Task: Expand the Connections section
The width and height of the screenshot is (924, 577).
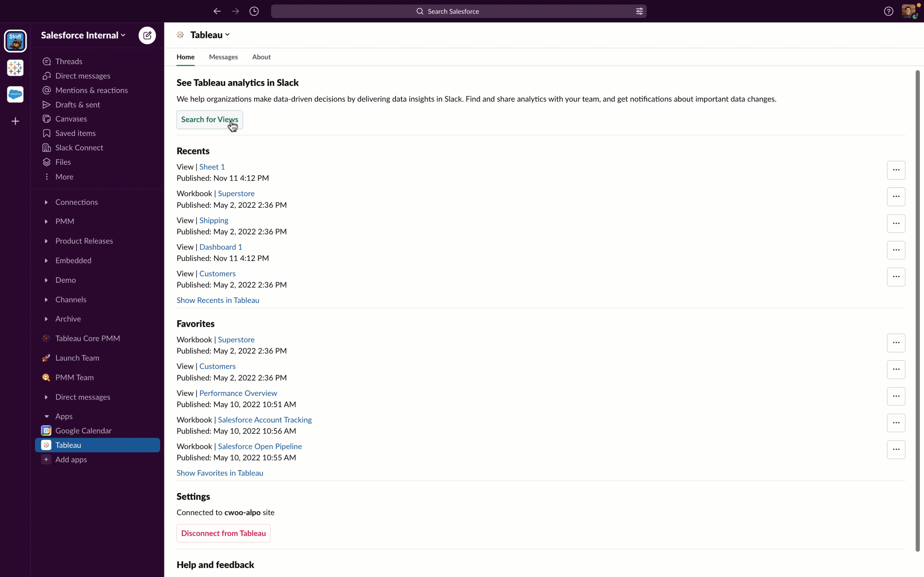Action: (46, 202)
